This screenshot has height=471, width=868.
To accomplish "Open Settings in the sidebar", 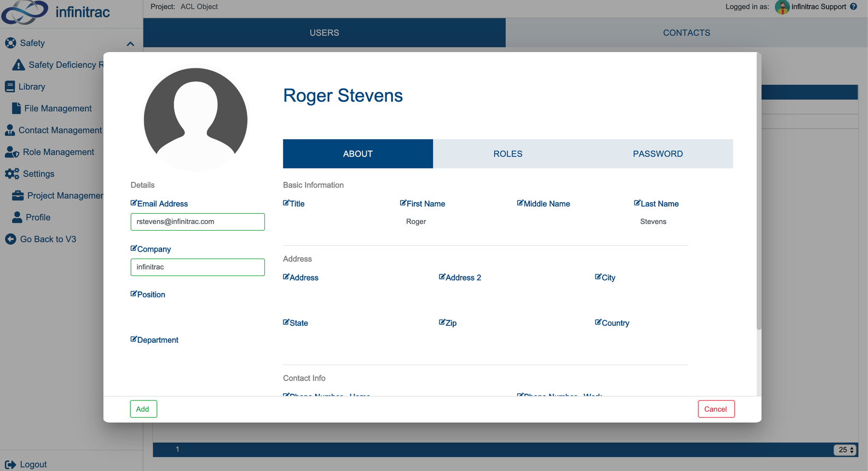I will coord(30,174).
